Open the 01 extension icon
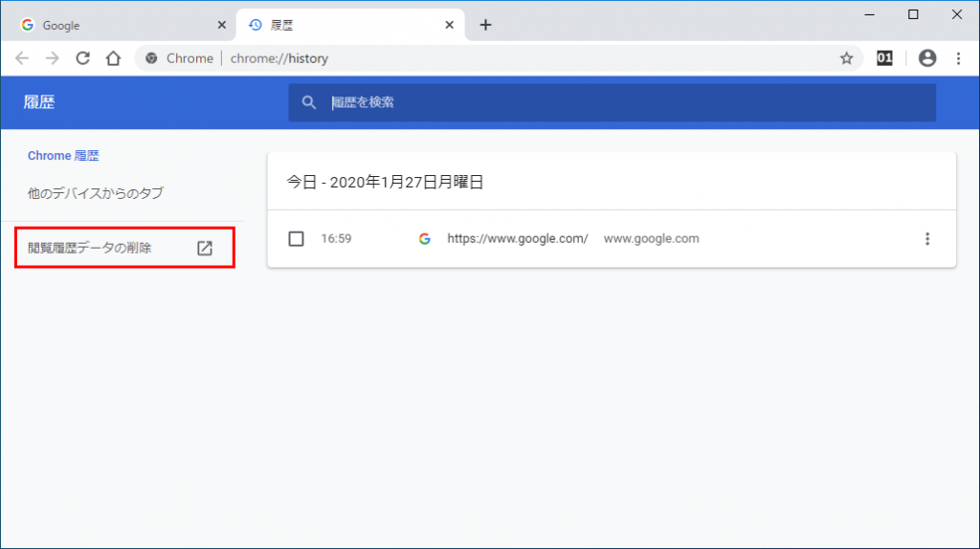This screenshot has width=980, height=549. tap(884, 58)
